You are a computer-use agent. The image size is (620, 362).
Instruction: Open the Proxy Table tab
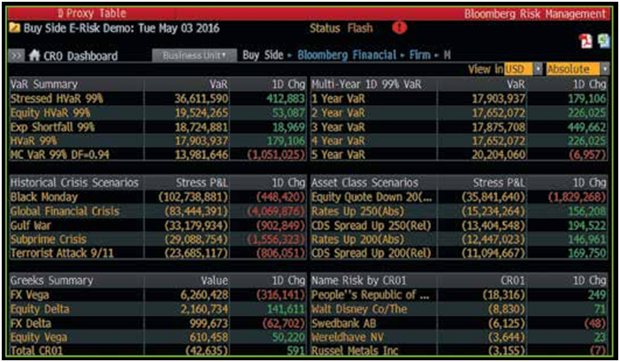coord(92,13)
